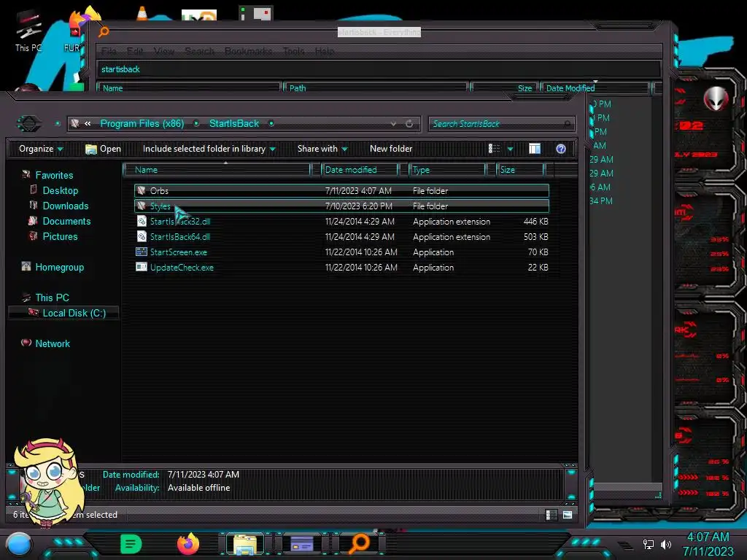Click the Styles folder icon
Image resolution: width=747 pixels, height=560 pixels.
[141, 206]
